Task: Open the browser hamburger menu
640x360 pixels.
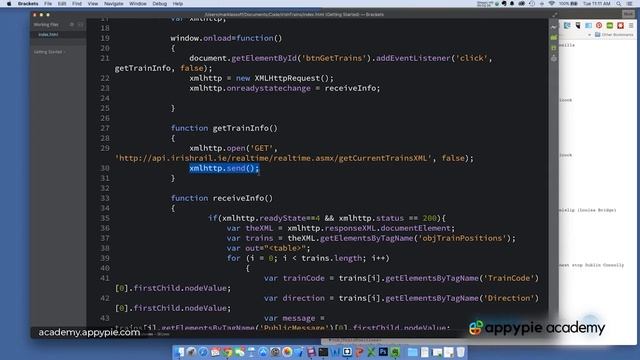Action: tap(631, 25)
